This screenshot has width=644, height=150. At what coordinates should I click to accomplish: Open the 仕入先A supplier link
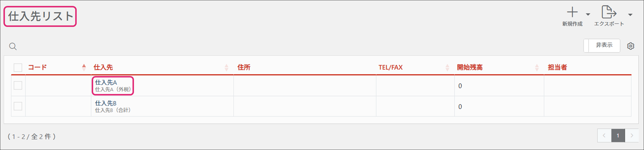click(106, 82)
